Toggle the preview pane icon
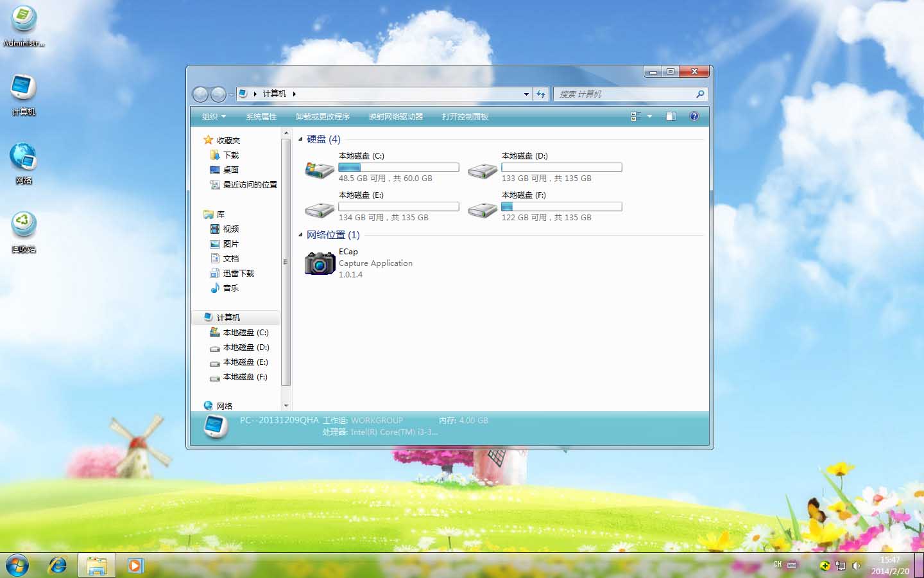This screenshot has width=924, height=578. (x=671, y=116)
